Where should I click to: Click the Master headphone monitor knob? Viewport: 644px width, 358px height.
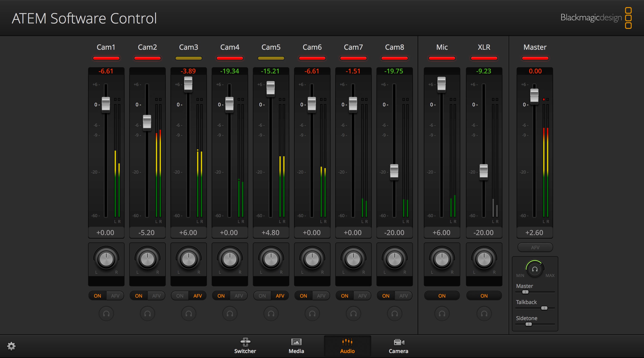[535, 269]
